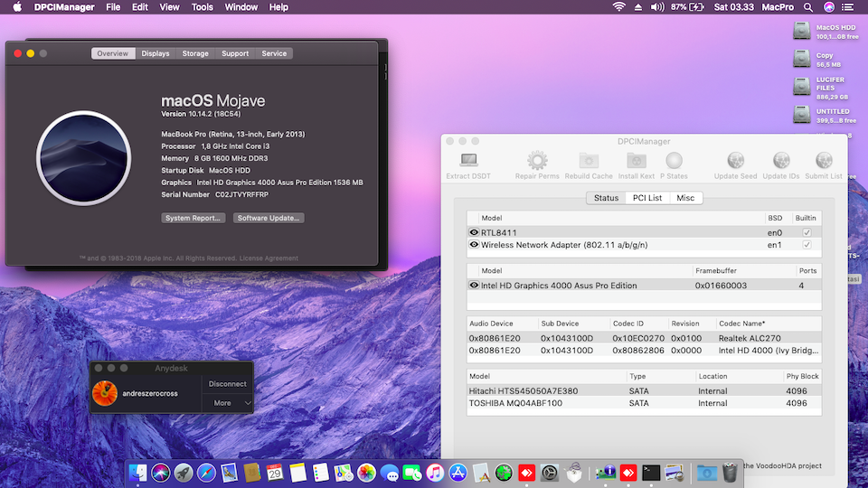Viewport: 868px width, 488px height.
Task: Open the Trash in the dock
Action: [731, 473]
